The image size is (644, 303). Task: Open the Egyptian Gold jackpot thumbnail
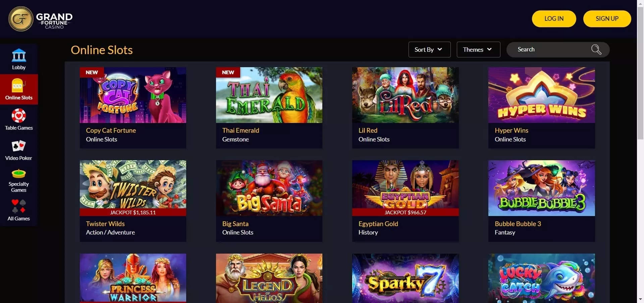405,188
